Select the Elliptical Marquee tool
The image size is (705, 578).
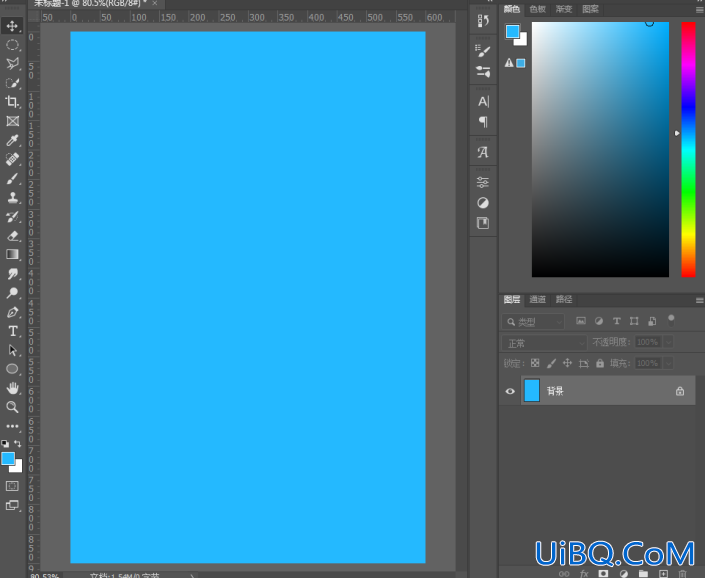click(12, 45)
